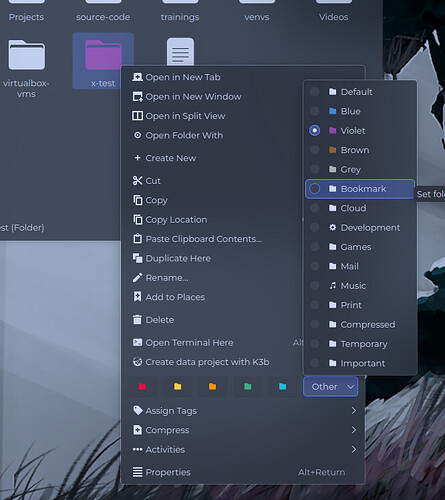The width and height of the screenshot is (445, 500).
Task: Click the Alt+Return shortcut text
Action: [x=322, y=472]
